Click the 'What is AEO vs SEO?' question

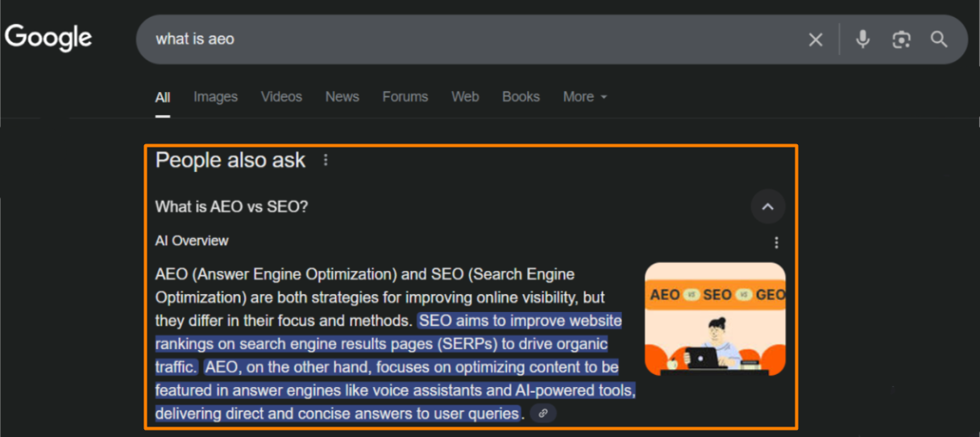pos(232,206)
